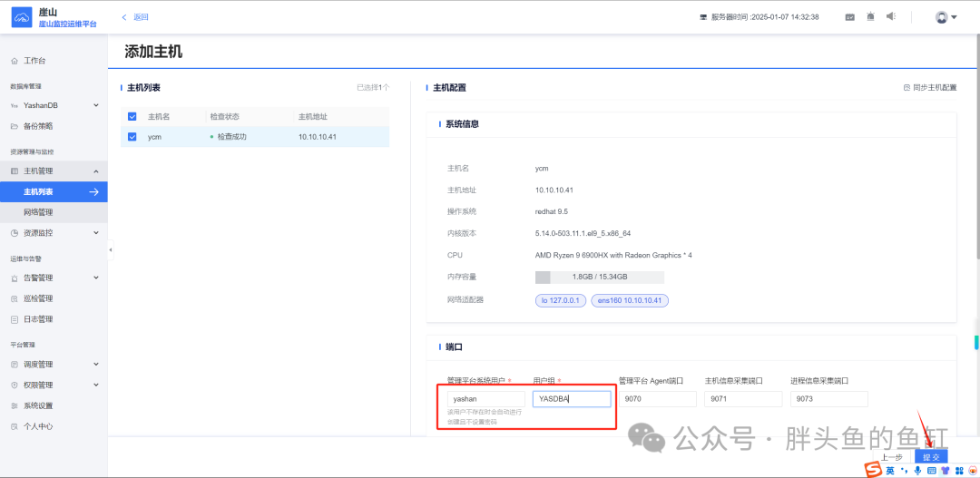Viewport: 980px width, 478px height.
Task: Click the 系统设置 settings icon in sidebar
Action: [15, 405]
